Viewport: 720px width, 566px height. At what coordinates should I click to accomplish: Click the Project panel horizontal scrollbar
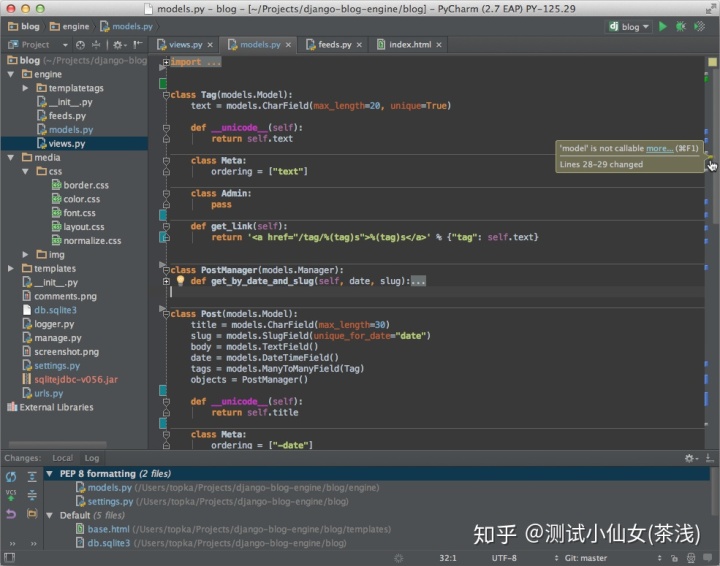tap(57, 444)
